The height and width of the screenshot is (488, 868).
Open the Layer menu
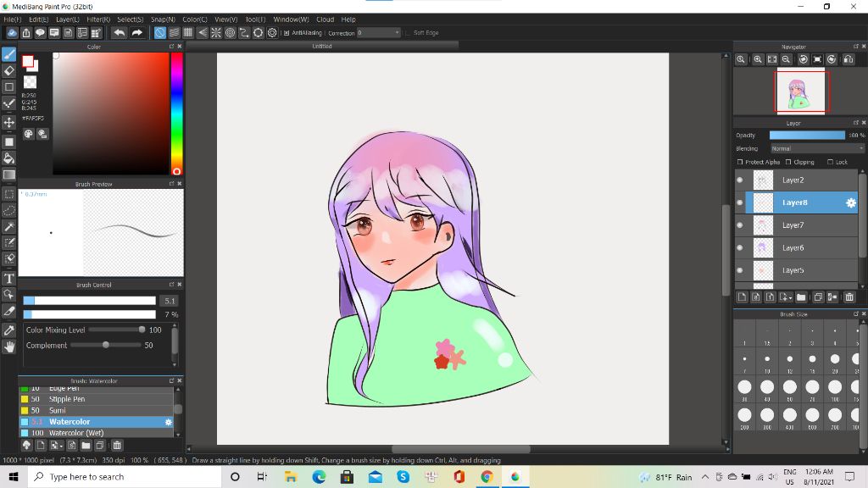pyautogui.click(x=68, y=19)
